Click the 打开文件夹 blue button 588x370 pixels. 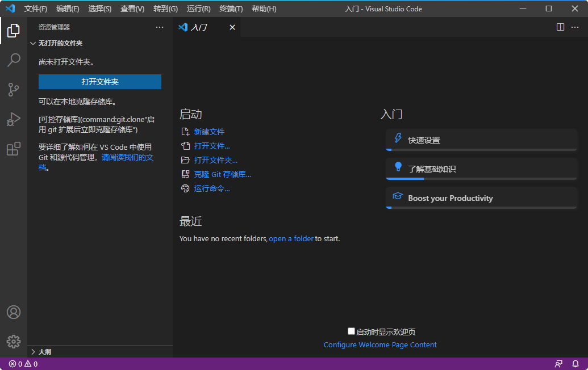tap(100, 82)
